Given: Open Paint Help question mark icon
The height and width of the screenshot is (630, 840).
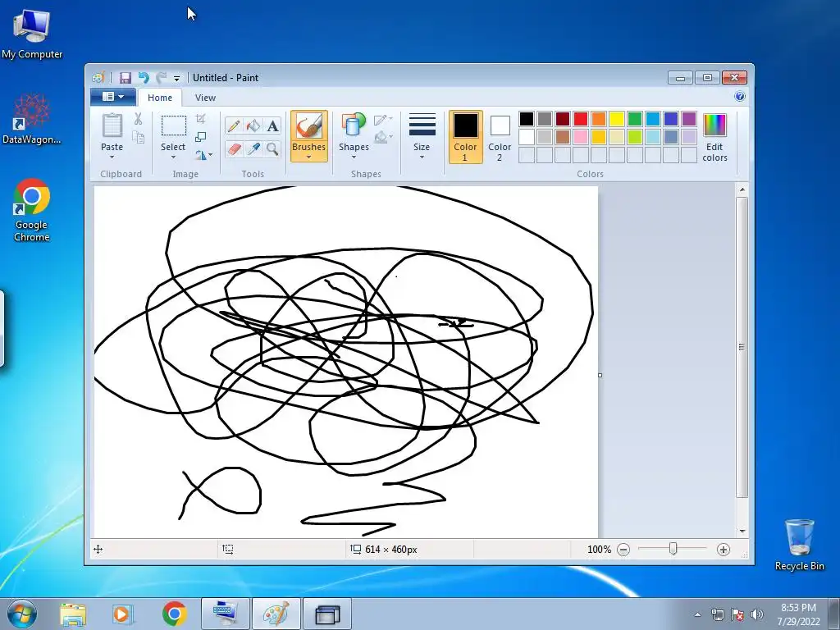Looking at the screenshot, I should 740,97.
